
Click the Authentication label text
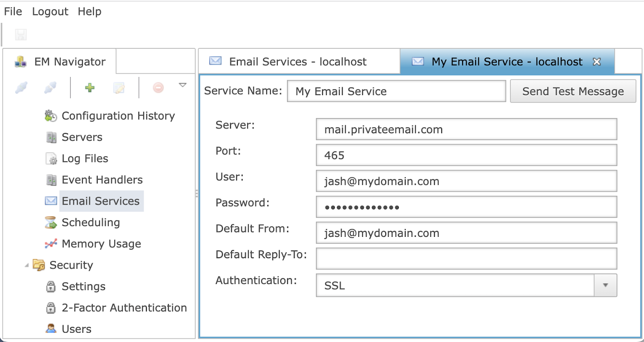point(256,280)
